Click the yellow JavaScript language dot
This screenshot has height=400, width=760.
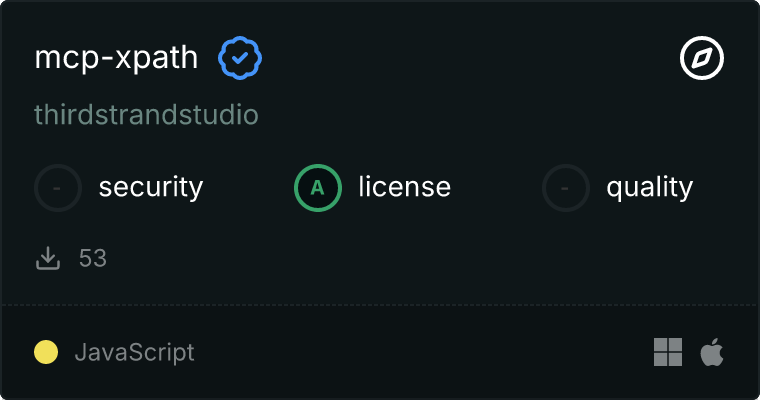[x=46, y=352]
